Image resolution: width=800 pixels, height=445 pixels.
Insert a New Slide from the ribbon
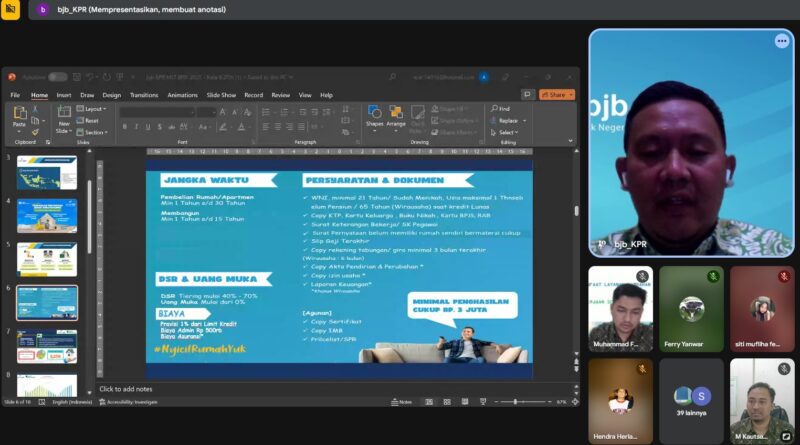pos(63,118)
